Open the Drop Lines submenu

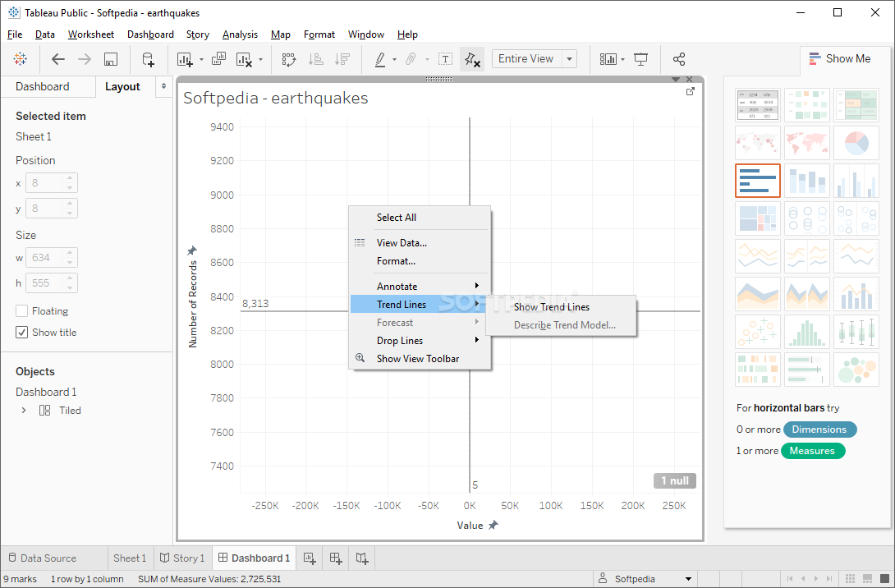[x=420, y=341]
